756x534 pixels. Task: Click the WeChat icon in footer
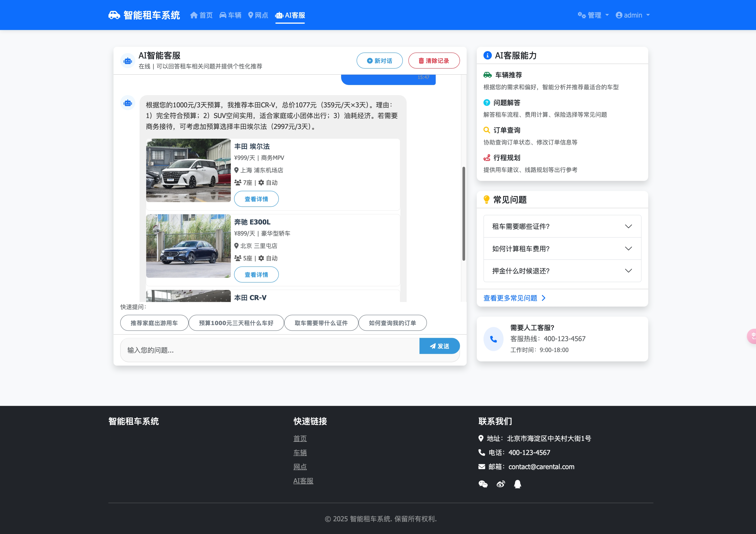[x=483, y=484]
